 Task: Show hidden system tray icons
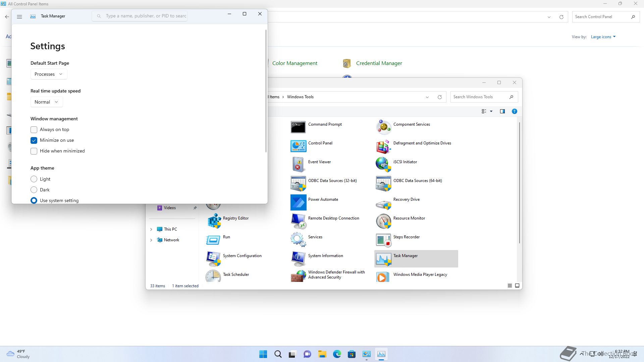[581, 354]
